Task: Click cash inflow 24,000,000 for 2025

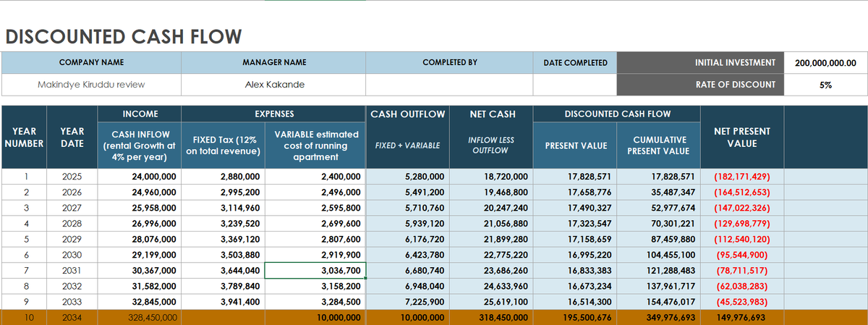Action: pos(140,177)
